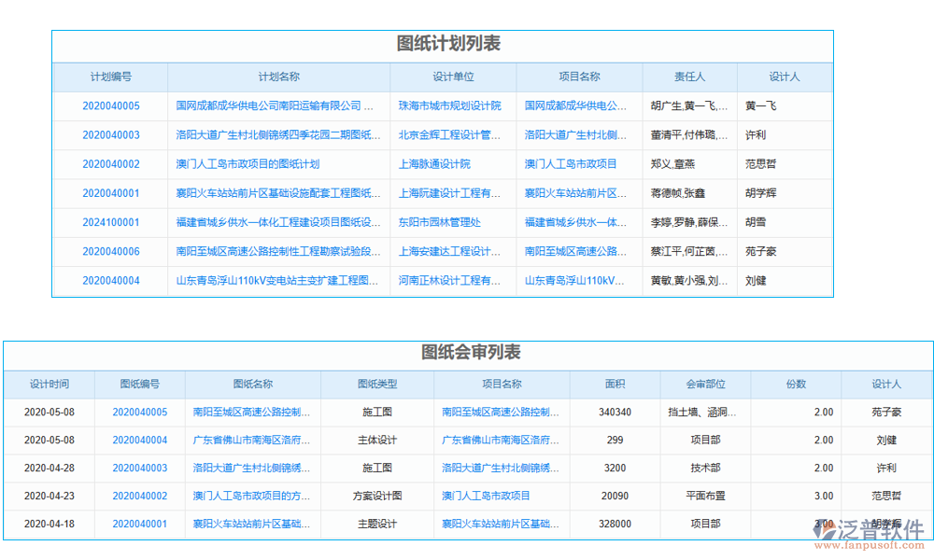Click the Fanpu Software logo watermark
Viewport: 934px width, 560px height.
859,529
